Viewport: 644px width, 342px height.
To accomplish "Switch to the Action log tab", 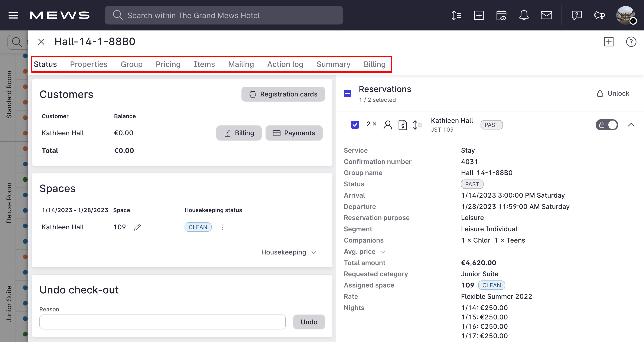I will [x=285, y=64].
